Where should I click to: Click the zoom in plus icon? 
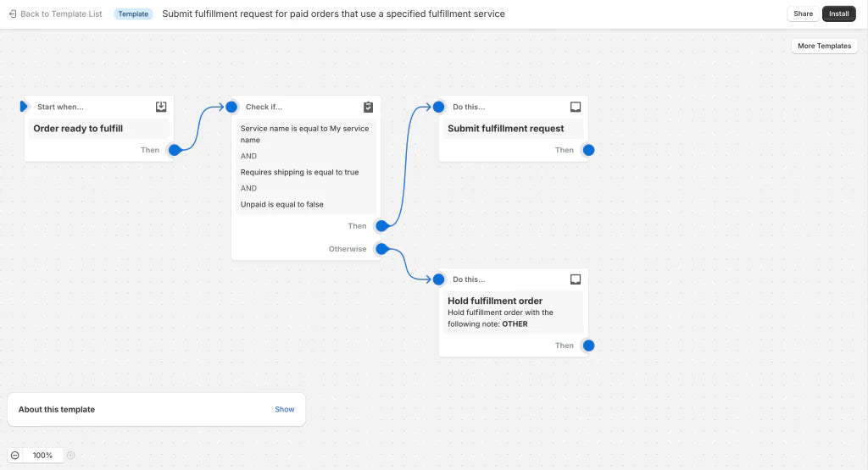[71, 456]
